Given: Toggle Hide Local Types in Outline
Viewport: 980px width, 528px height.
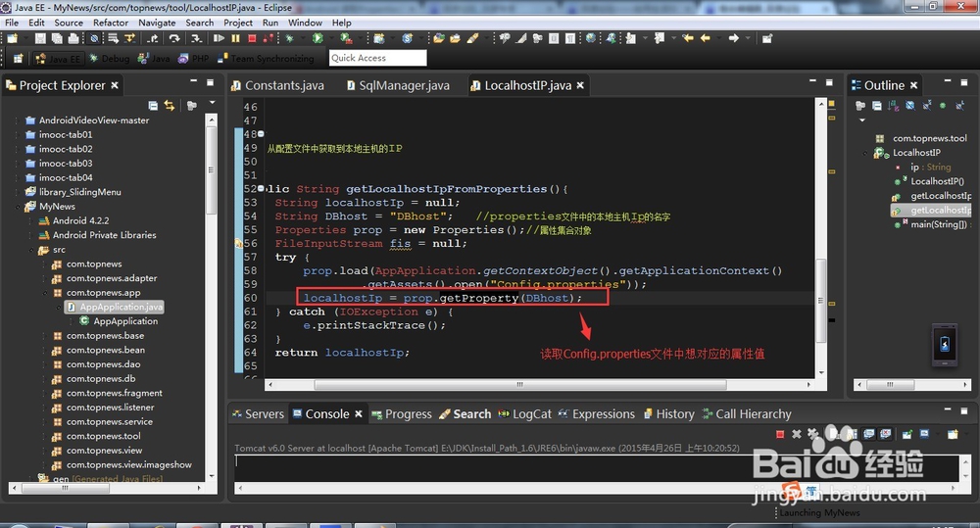Looking at the screenshot, I should click(959, 106).
